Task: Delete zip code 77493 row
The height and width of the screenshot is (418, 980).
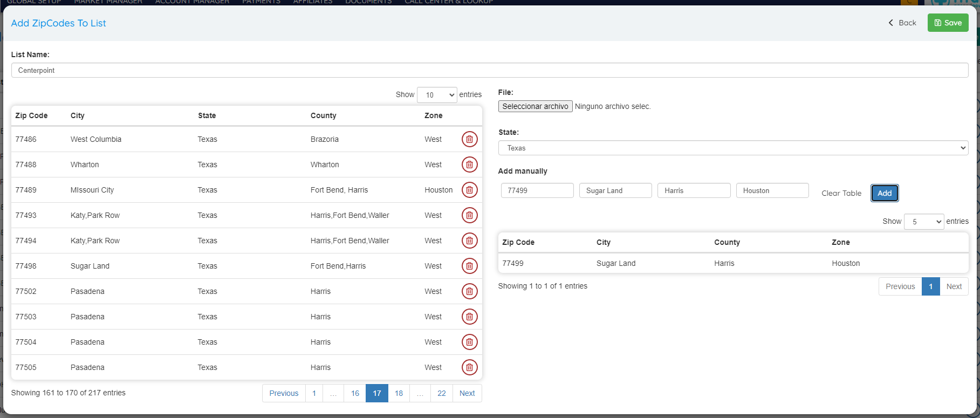Action: [x=469, y=215]
